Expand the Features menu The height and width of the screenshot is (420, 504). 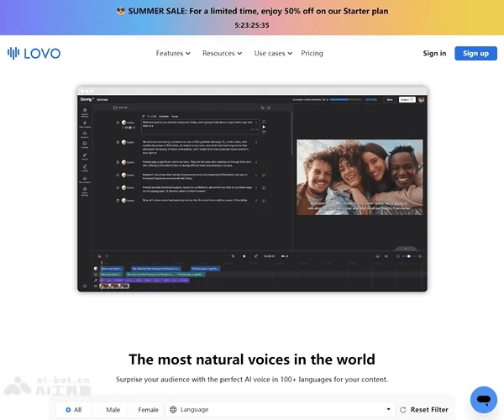pyautogui.click(x=173, y=53)
